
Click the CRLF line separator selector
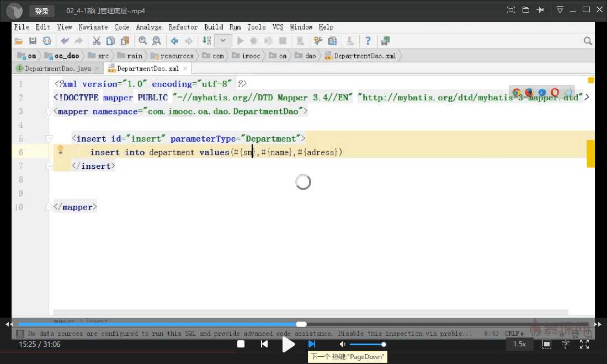[514, 334]
